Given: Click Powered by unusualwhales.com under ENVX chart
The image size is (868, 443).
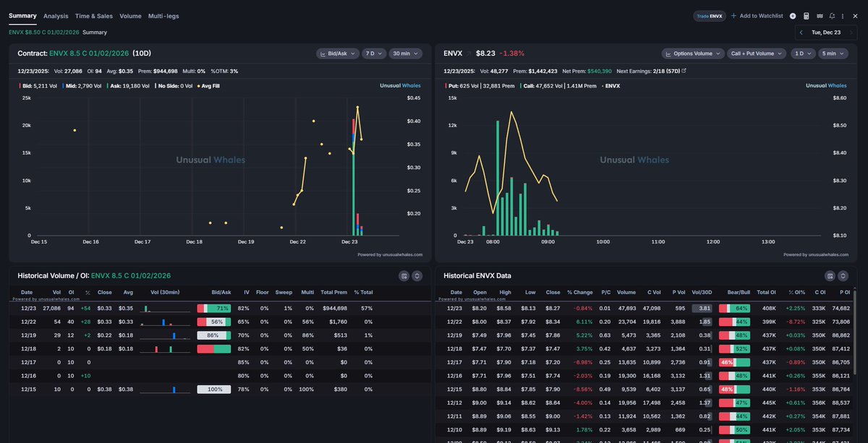Looking at the screenshot, I should click(x=816, y=254).
